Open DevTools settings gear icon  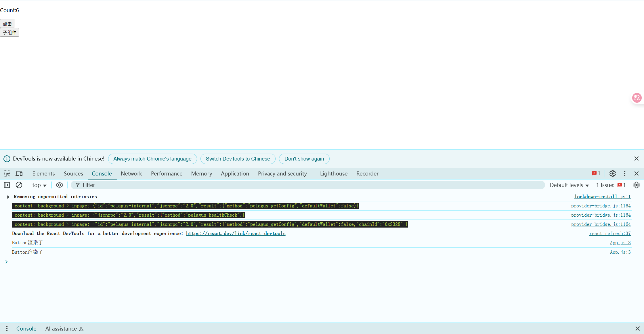point(612,173)
